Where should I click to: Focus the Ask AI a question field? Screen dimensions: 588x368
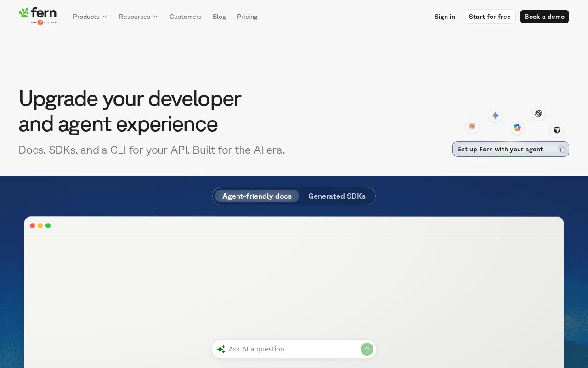(x=294, y=349)
